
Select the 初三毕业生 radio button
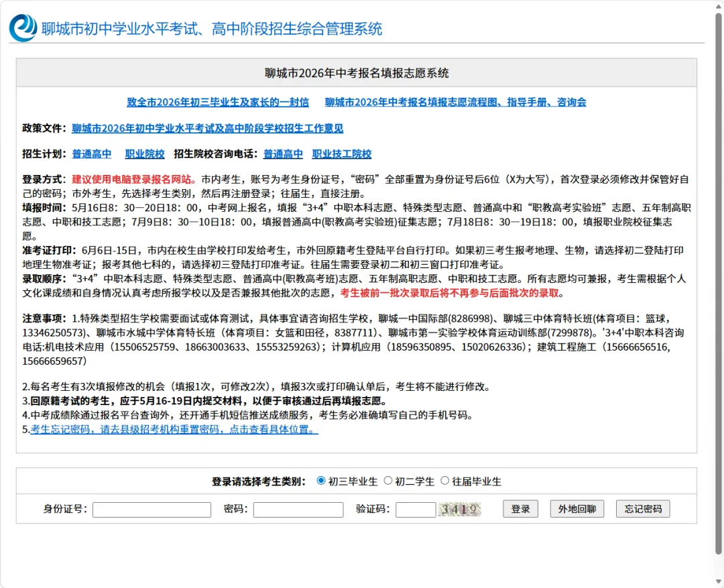click(x=321, y=481)
